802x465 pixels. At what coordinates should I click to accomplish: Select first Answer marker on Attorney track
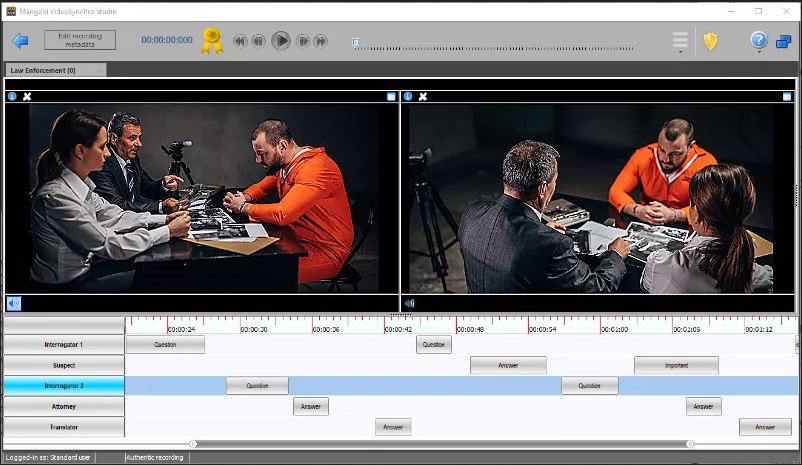pyautogui.click(x=311, y=406)
